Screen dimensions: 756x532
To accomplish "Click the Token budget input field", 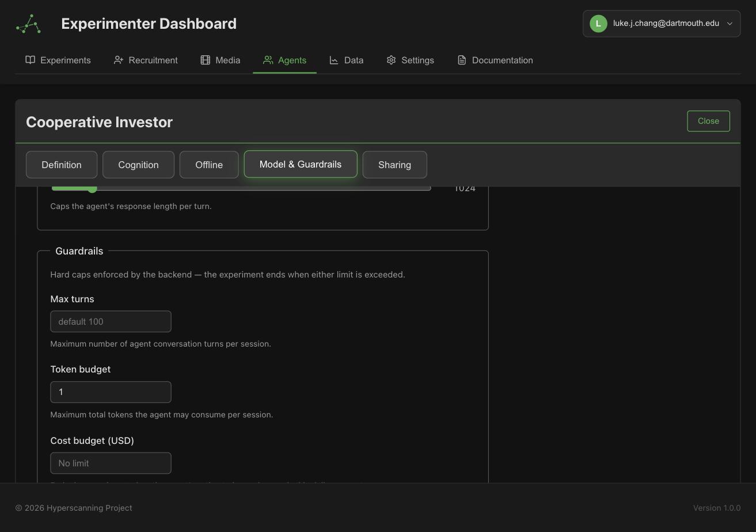I will pyautogui.click(x=111, y=392).
